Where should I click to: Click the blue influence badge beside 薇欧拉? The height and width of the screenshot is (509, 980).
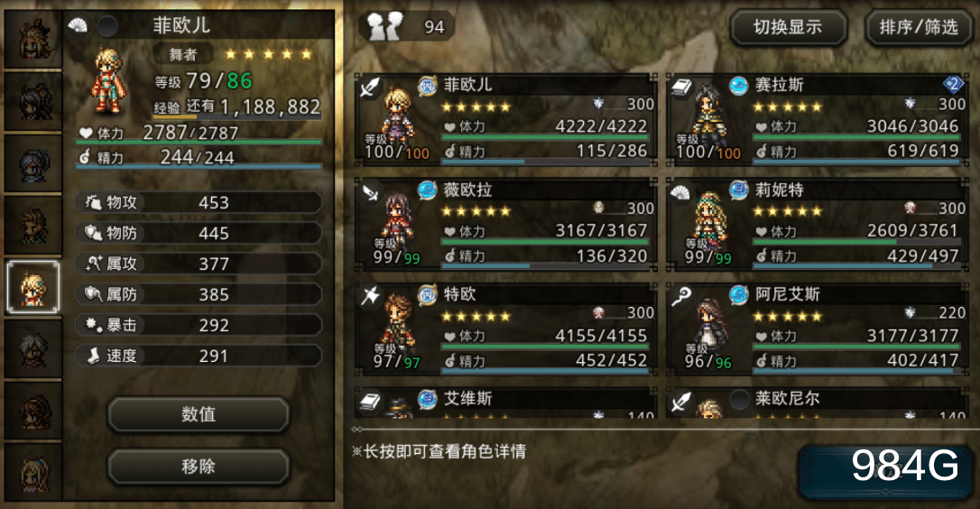(x=427, y=190)
